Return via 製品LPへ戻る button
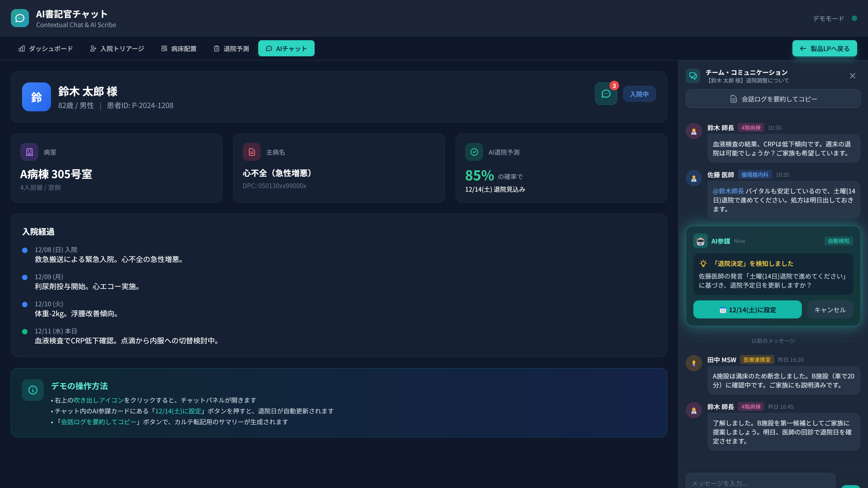 click(825, 49)
